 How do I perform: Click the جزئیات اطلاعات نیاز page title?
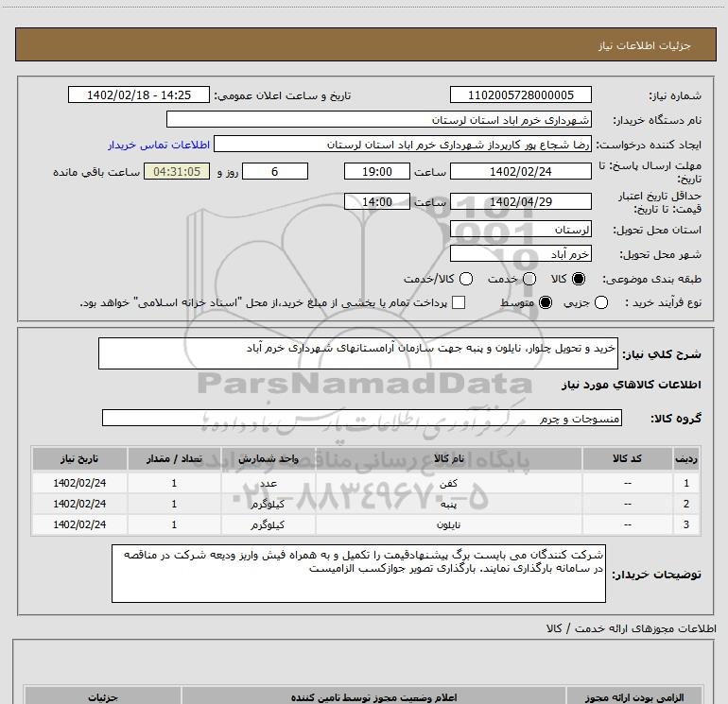[x=644, y=45]
